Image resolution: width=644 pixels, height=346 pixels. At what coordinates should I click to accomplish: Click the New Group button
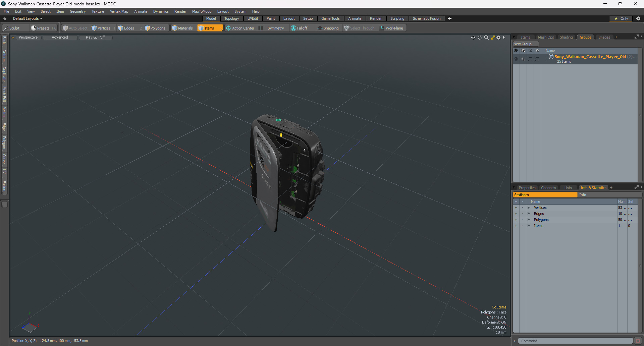(x=525, y=44)
